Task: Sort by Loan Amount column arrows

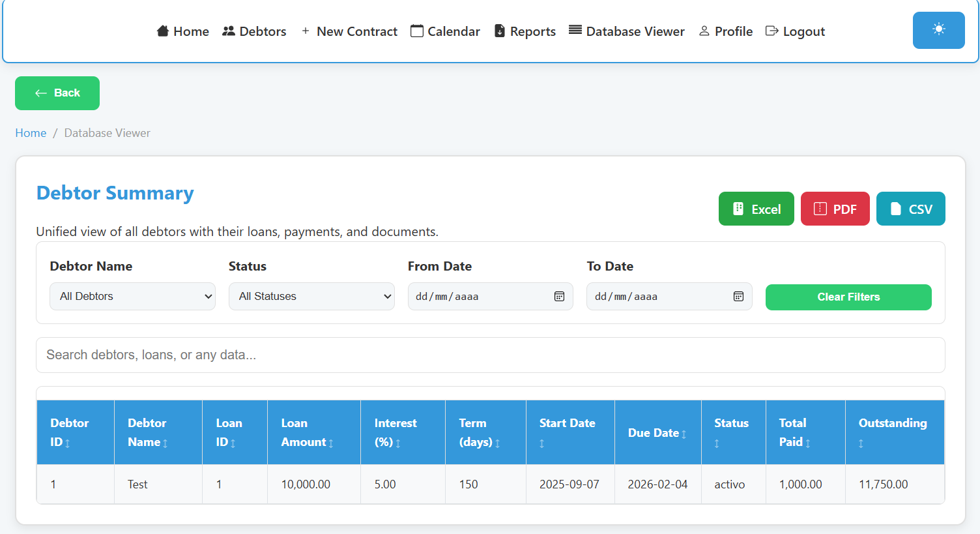Action: click(331, 443)
